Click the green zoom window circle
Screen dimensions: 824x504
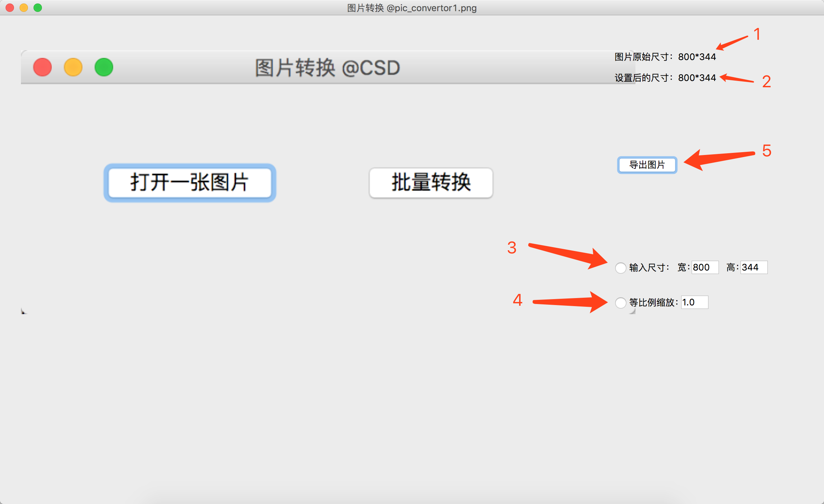[103, 67]
